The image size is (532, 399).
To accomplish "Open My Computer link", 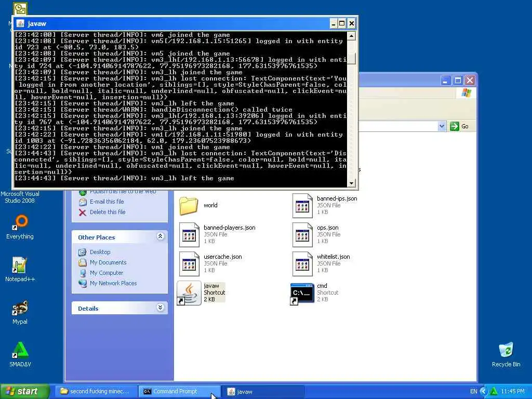I will point(107,273).
